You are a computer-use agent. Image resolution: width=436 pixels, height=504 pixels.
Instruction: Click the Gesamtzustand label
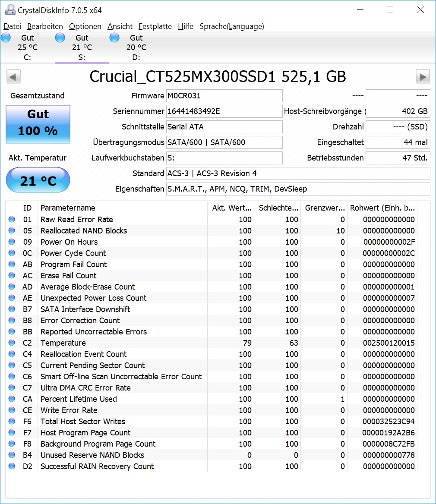click(x=37, y=96)
